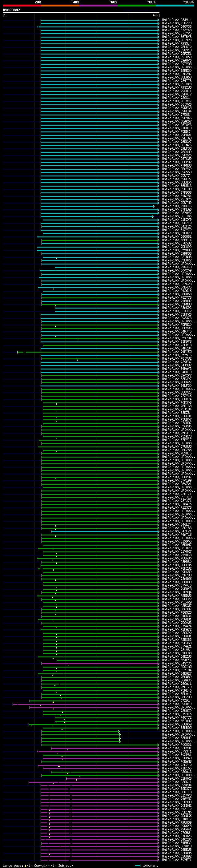Select the UniRef100_Q4SYS0 label
Image resolution: width=197 pixels, height=868 pixels.
[x=176, y=664]
